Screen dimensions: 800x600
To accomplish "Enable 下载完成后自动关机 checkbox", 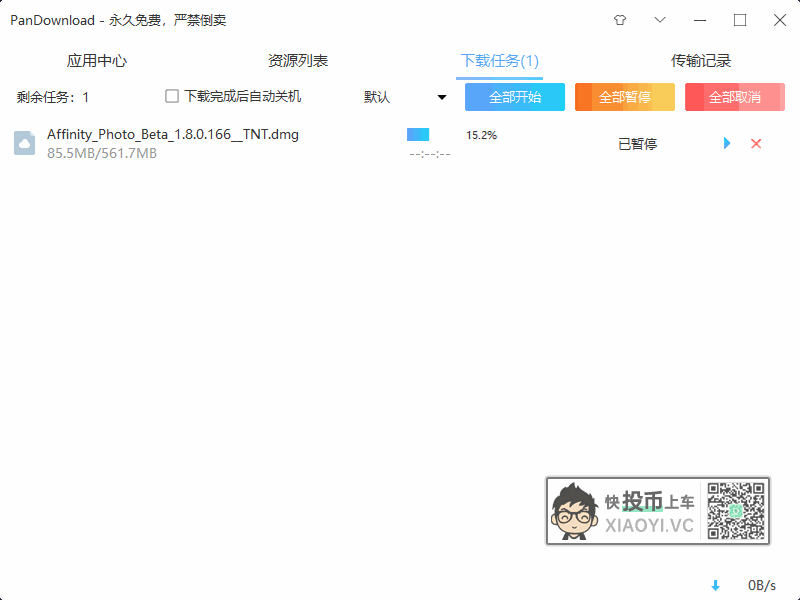I will click(172, 96).
